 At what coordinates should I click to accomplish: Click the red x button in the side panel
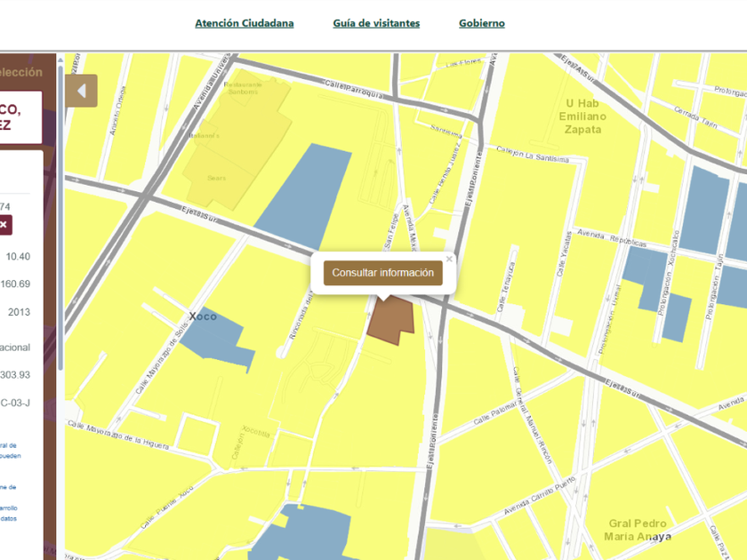click(x=4, y=225)
